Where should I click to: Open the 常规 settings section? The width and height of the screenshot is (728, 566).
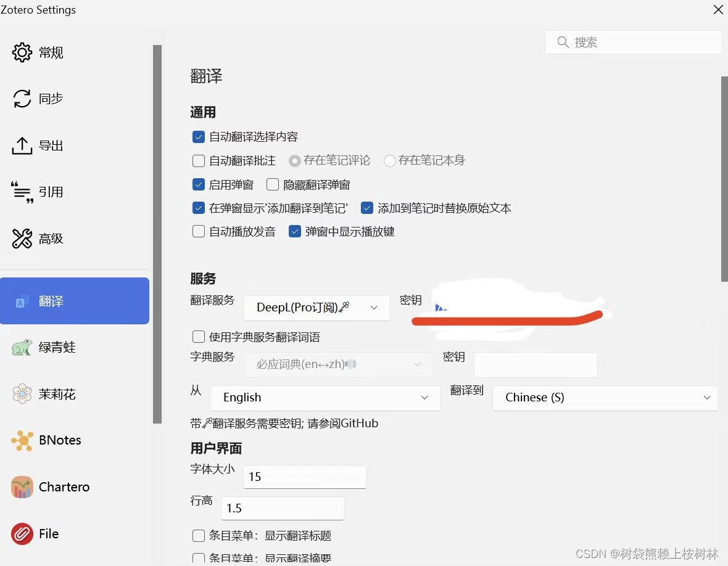(x=51, y=52)
